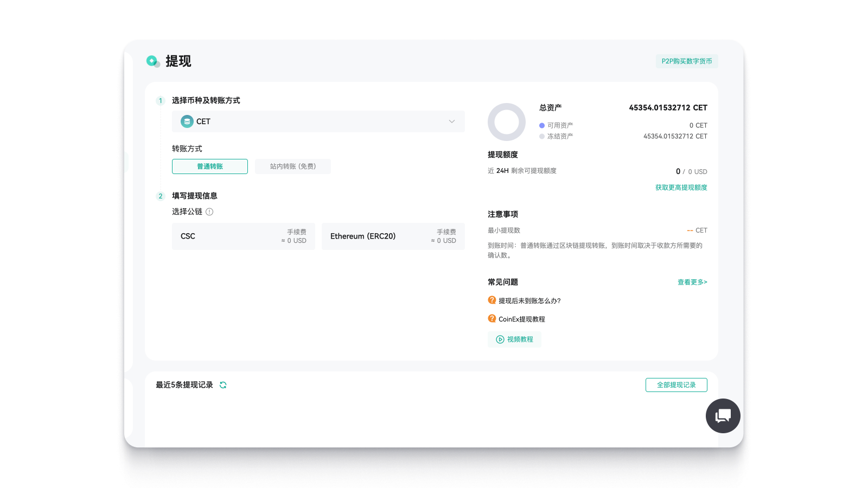Open 全部提现记录 button
Screen dimensions: 868x488
676,385
